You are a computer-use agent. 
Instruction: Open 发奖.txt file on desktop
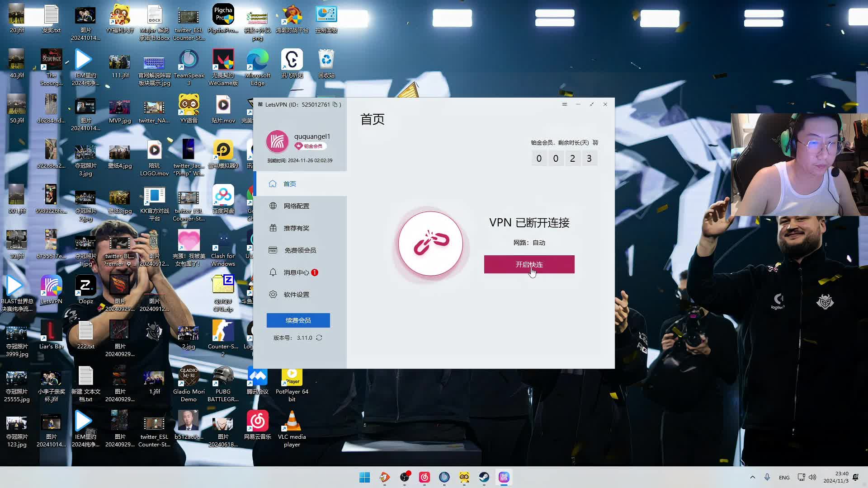[x=51, y=19]
